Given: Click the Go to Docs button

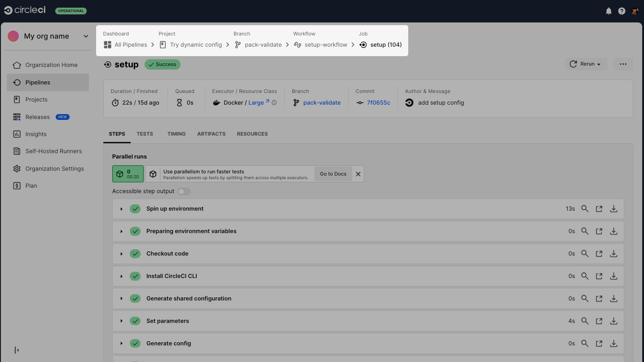Looking at the screenshot, I should pyautogui.click(x=333, y=174).
